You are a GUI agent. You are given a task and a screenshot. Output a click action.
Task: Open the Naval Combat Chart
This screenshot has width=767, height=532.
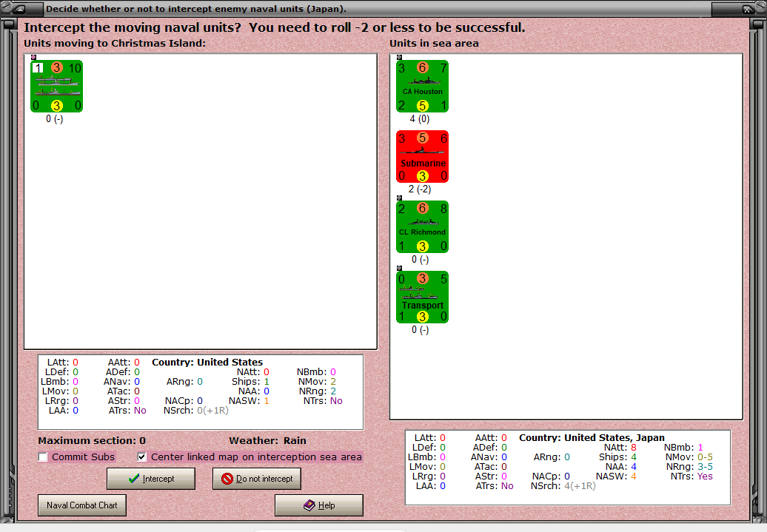tap(82, 505)
